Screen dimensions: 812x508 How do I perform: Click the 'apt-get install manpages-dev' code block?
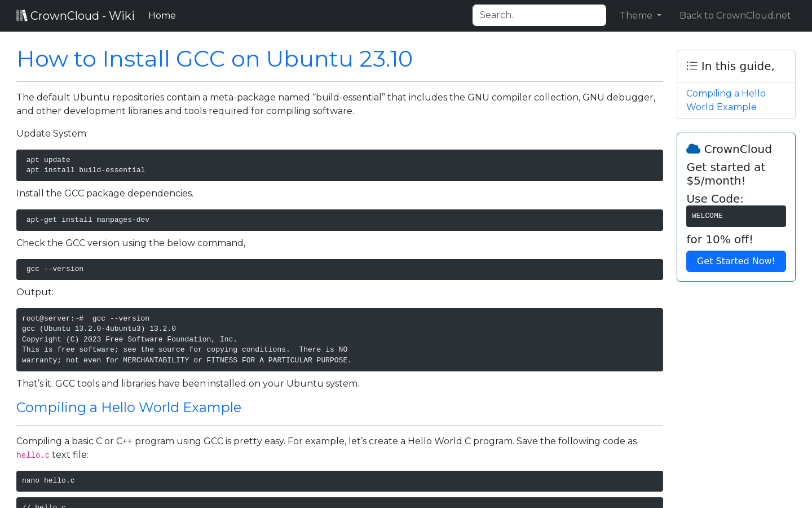point(338,220)
